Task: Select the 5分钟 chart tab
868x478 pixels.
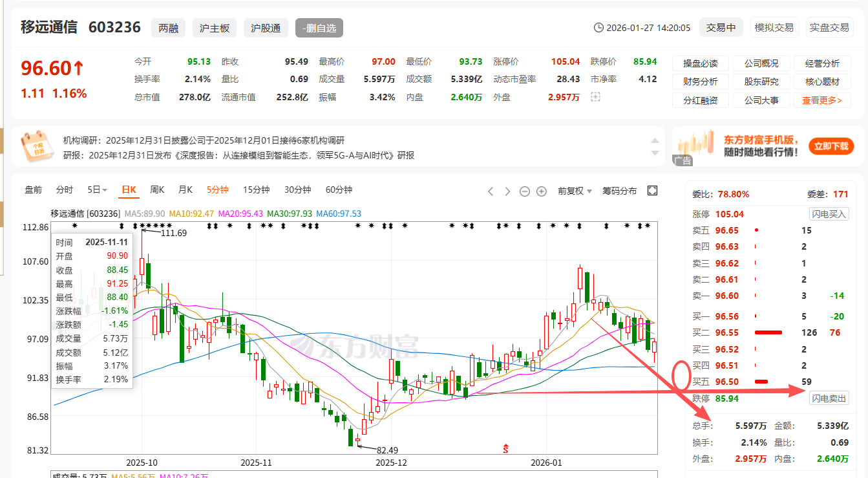Action: (x=218, y=190)
